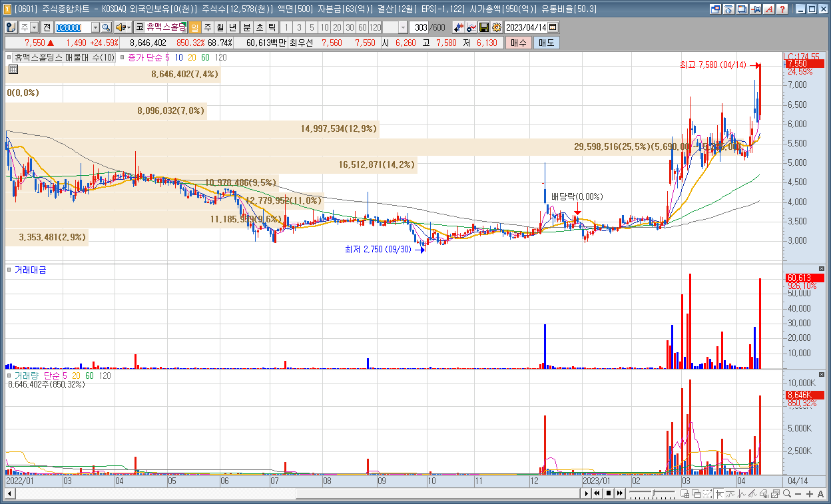Screen dimensions: 831x504
Task: Toggle the 코 KOSDAQ market marker button
Action: [140, 27]
